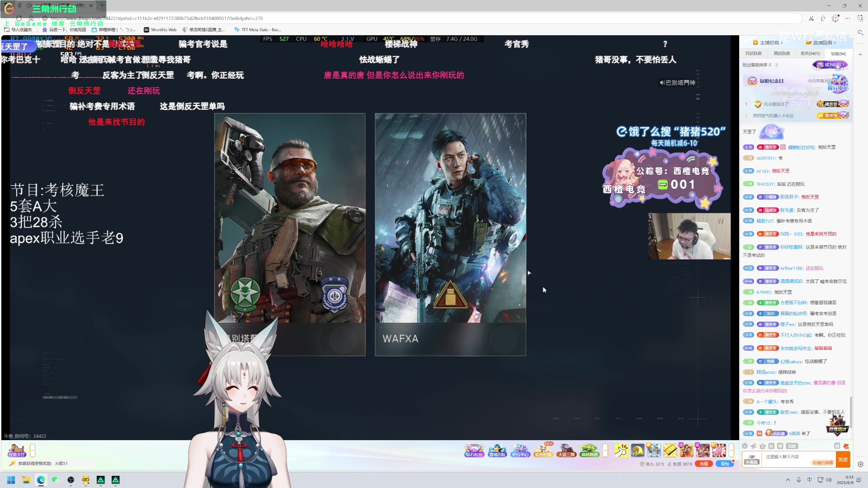Switch to 日活跃度 tab
The image size is (868, 488).
tap(754, 53)
